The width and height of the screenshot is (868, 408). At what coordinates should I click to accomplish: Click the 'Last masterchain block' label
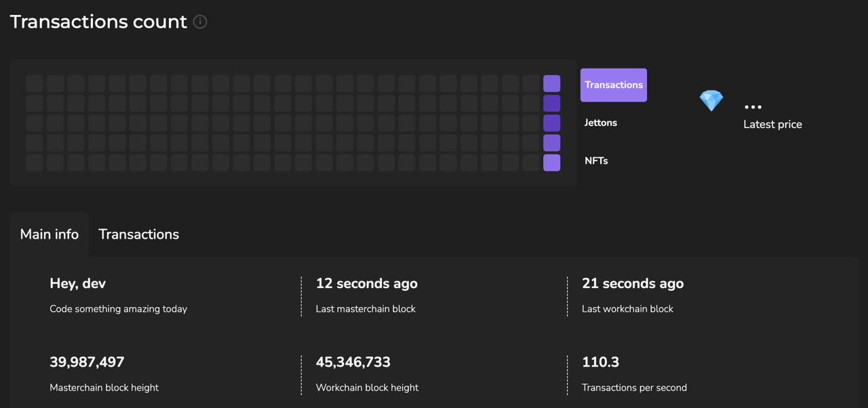coord(366,308)
